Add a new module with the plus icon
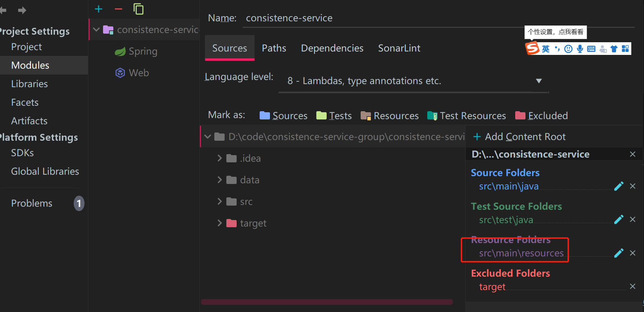The image size is (644, 312). 98,9
